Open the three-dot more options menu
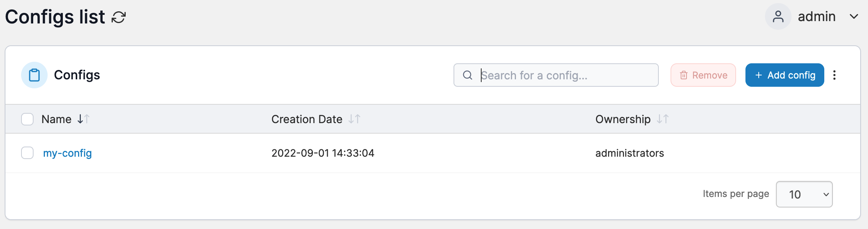This screenshot has height=229, width=868. pos(834,75)
